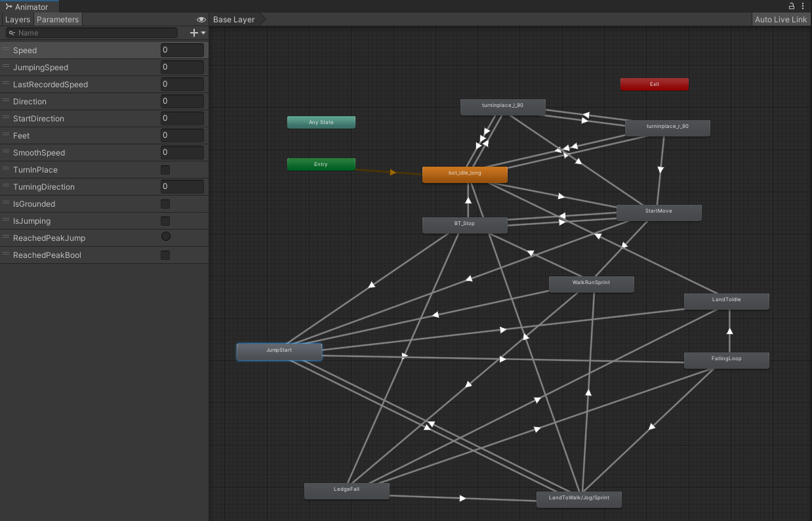Select the WalkRunSprint state node
The width and height of the screenshot is (812, 521).
[x=592, y=284]
